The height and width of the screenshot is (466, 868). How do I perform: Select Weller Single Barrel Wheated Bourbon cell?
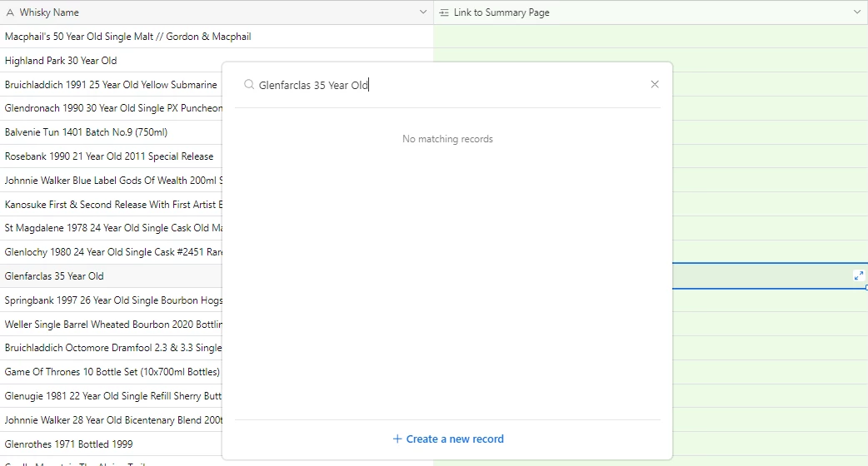111,324
